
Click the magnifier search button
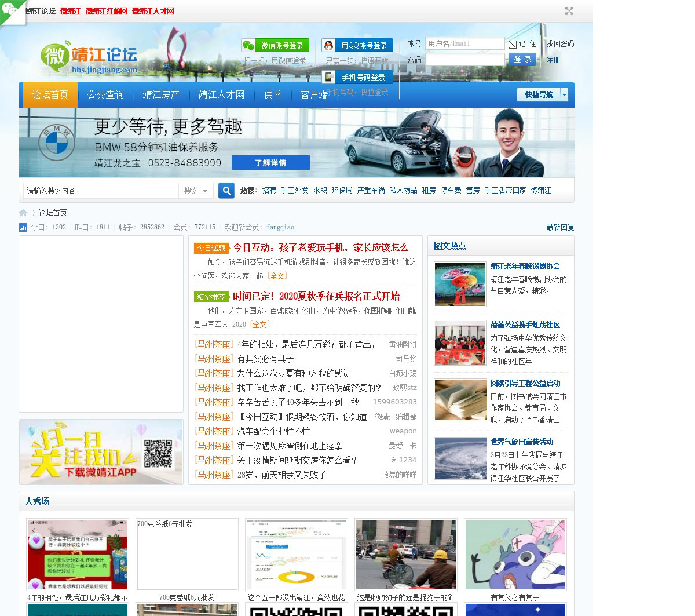click(x=226, y=190)
